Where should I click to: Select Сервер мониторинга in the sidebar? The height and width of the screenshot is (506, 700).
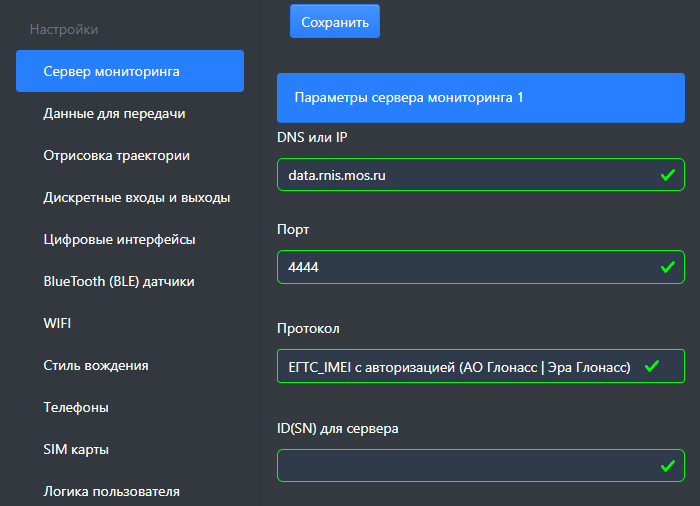coord(130,71)
